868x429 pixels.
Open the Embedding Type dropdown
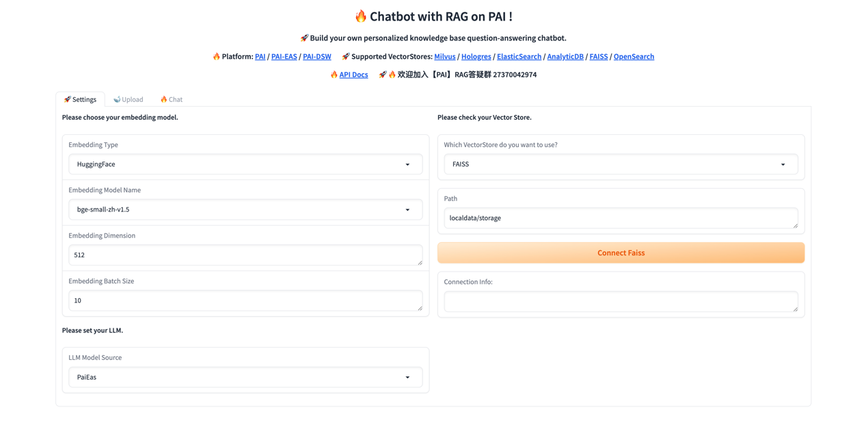click(x=245, y=164)
